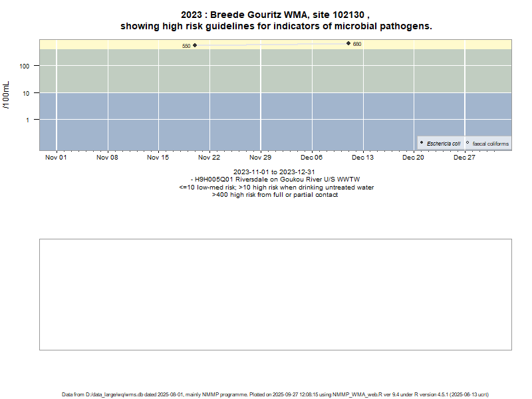
Task: Click the Nov 22 x-axis tick label
Action: coord(209,158)
